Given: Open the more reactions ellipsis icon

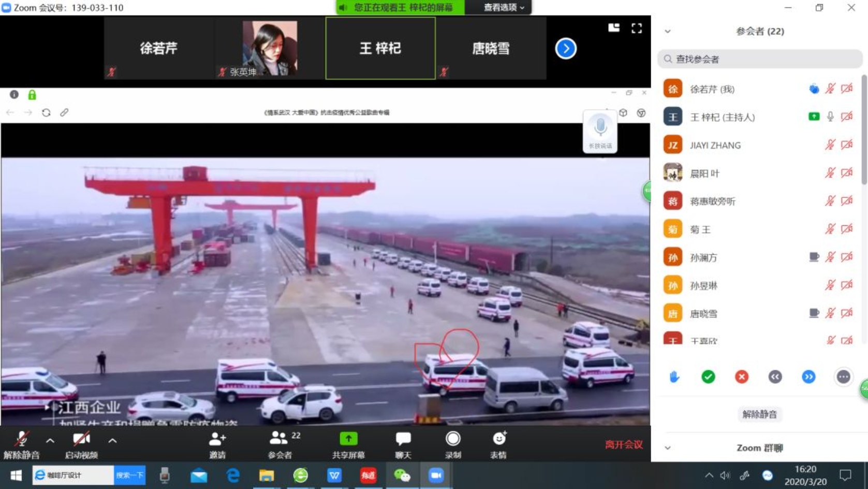Looking at the screenshot, I should point(843,377).
